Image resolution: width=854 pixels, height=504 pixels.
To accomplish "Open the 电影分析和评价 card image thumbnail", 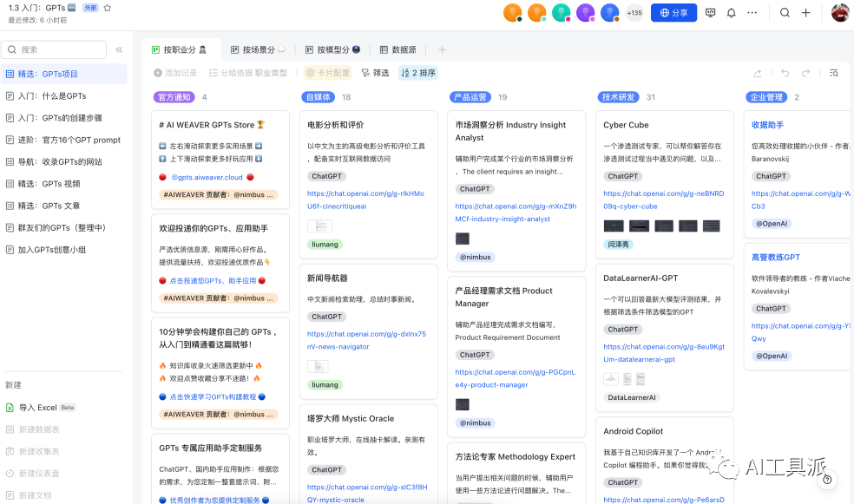I will coord(319,226).
